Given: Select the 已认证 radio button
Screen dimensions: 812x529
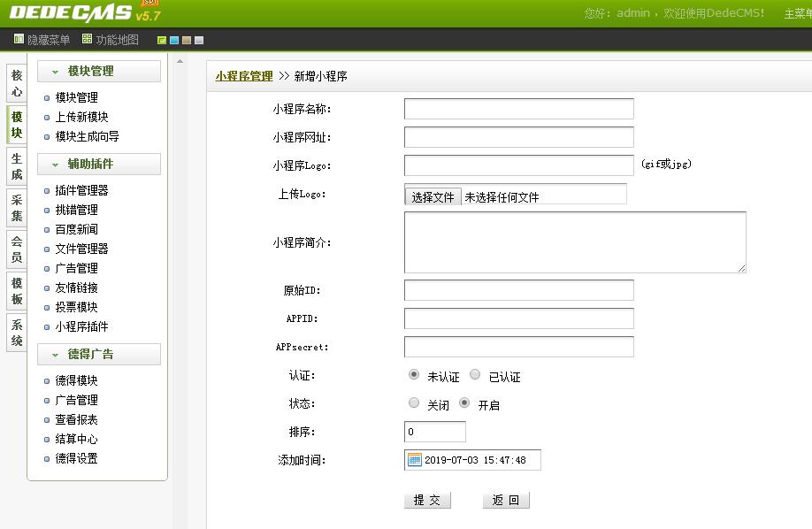Looking at the screenshot, I should tap(475, 374).
